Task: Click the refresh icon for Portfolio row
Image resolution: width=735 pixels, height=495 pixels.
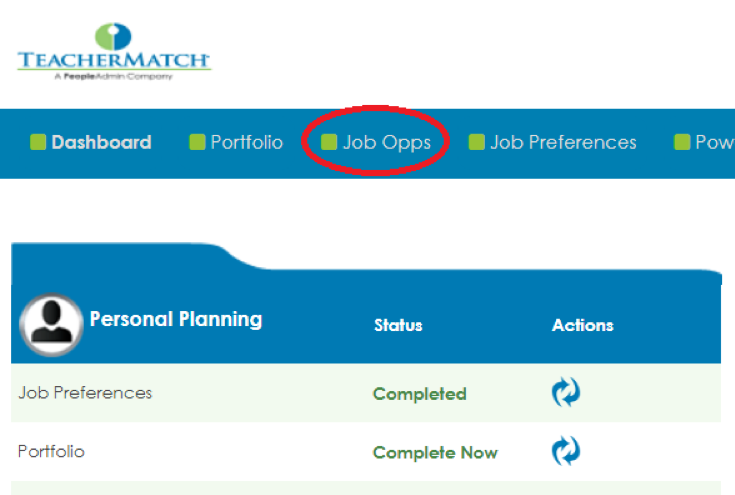Action: 566,452
